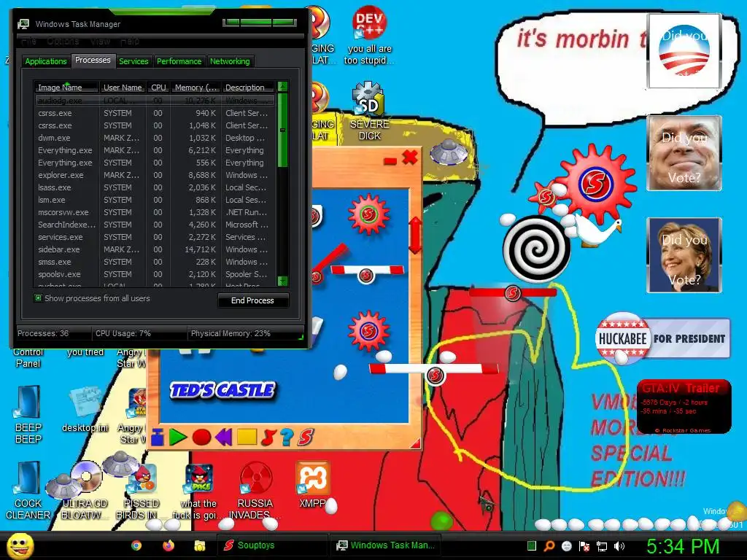Screen dimensions: 747x560
Task: Open the folder icon on the taskbar
Action: (x=200, y=545)
